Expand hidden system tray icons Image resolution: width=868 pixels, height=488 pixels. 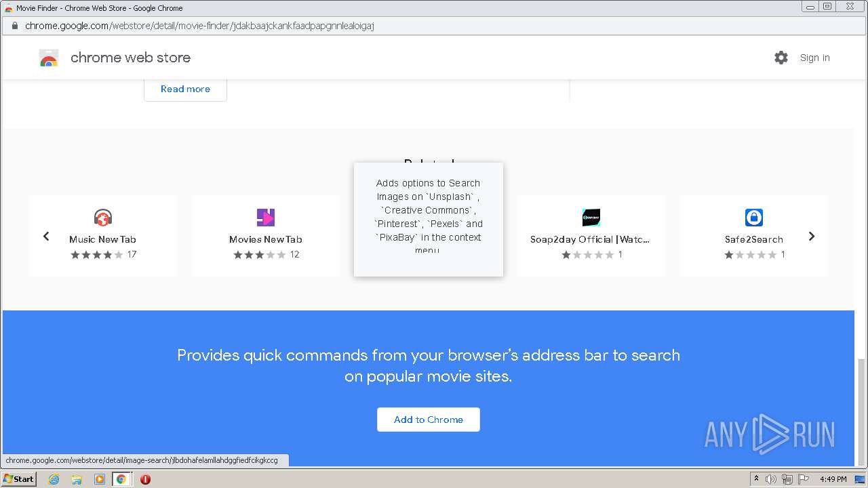756,479
